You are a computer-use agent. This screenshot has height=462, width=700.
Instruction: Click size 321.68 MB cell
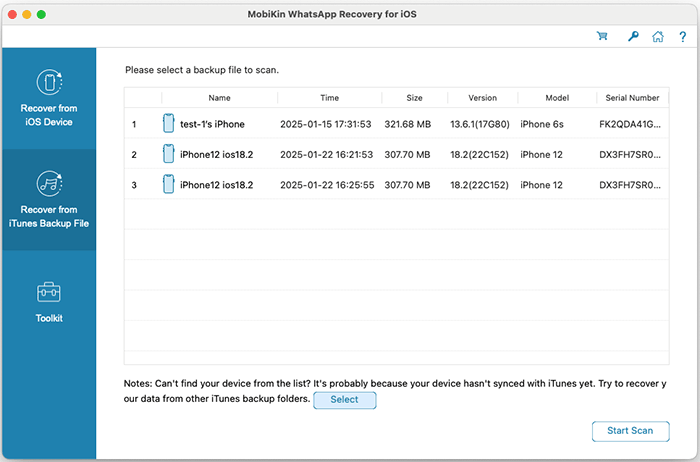pos(408,124)
